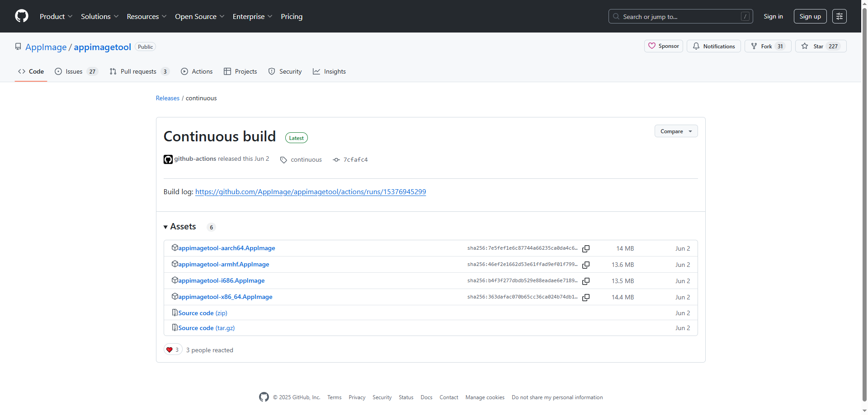Open Actions tab
Image resolution: width=868 pixels, height=415 pixels.
click(197, 71)
